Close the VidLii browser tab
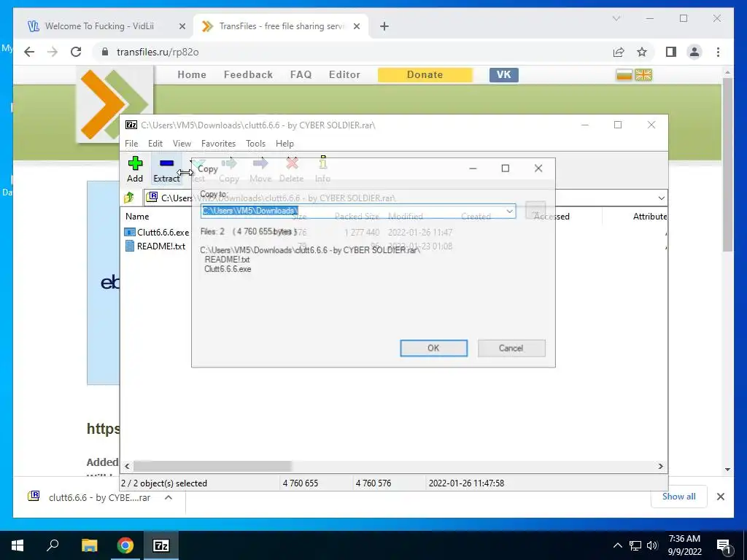 point(182,27)
